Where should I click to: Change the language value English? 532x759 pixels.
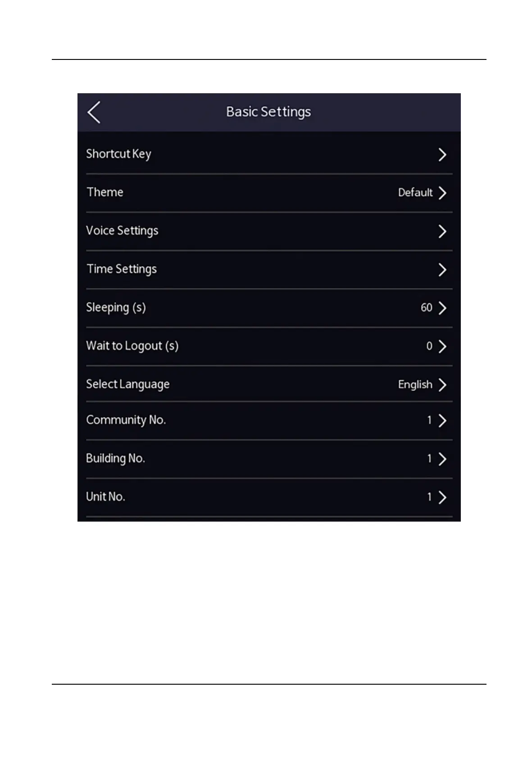pos(415,384)
